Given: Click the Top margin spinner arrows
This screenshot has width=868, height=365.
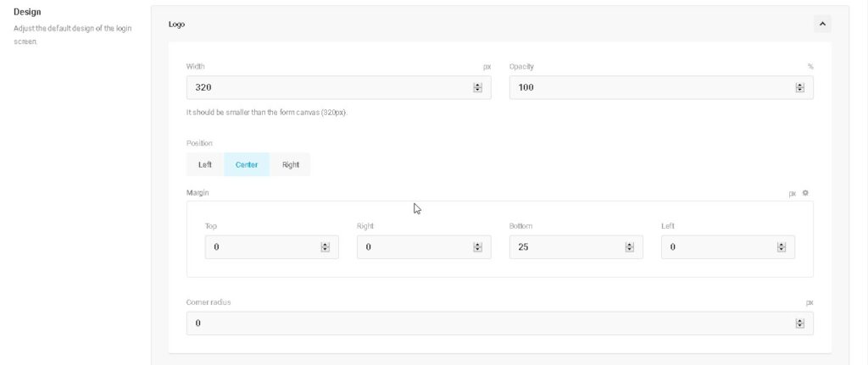Looking at the screenshot, I should click(x=325, y=247).
